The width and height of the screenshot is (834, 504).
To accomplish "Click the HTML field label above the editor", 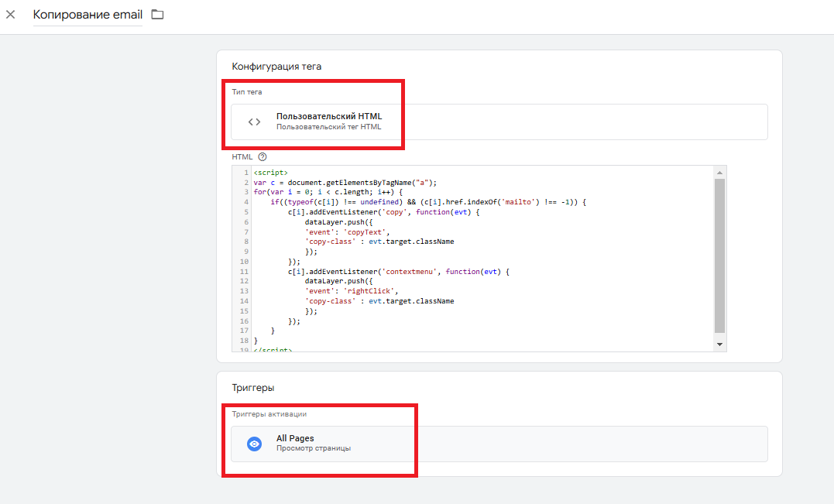I will click(241, 156).
